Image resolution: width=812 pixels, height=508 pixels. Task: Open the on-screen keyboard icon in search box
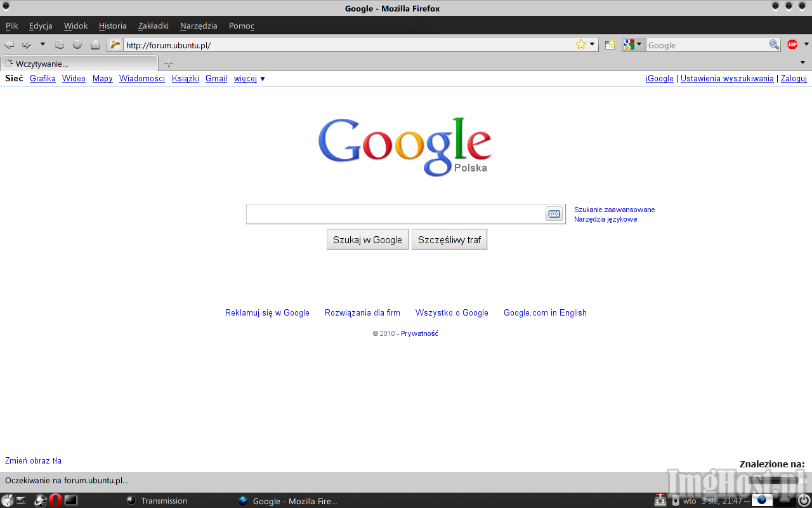coord(554,214)
